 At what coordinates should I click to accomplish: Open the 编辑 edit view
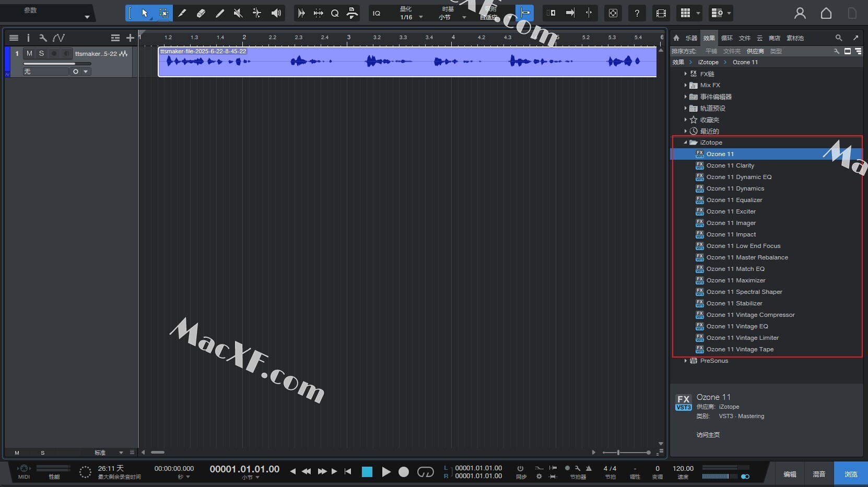point(790,474)
